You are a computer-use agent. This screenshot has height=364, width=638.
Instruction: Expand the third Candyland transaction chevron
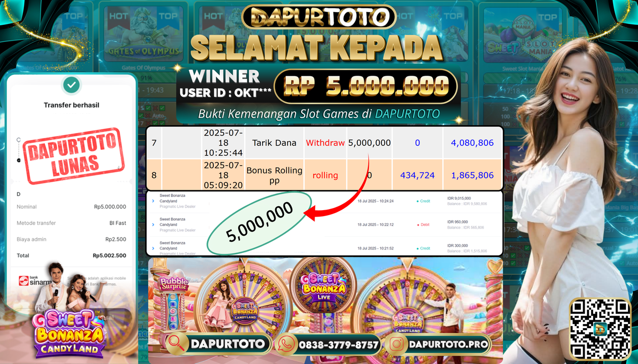(x=153, y=248)
